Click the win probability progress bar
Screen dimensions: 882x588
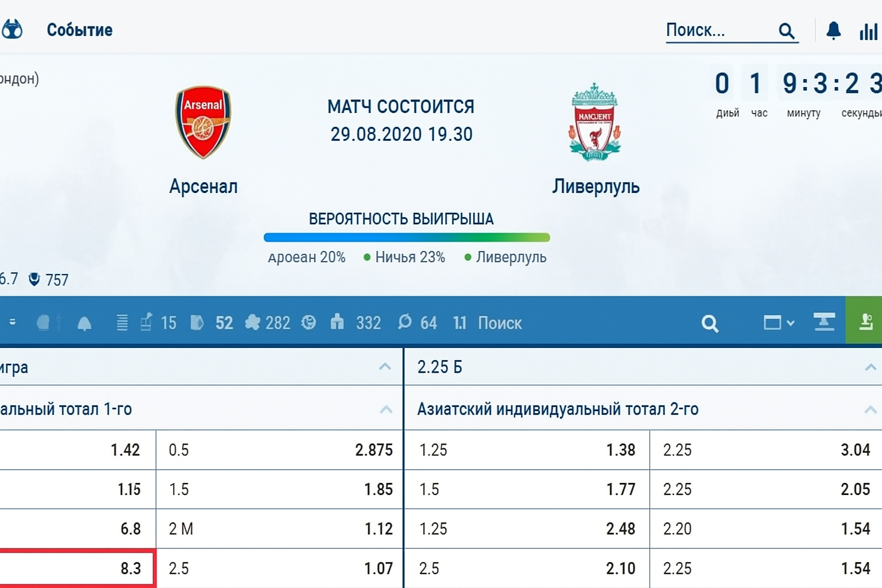click(x=407, y=237)
